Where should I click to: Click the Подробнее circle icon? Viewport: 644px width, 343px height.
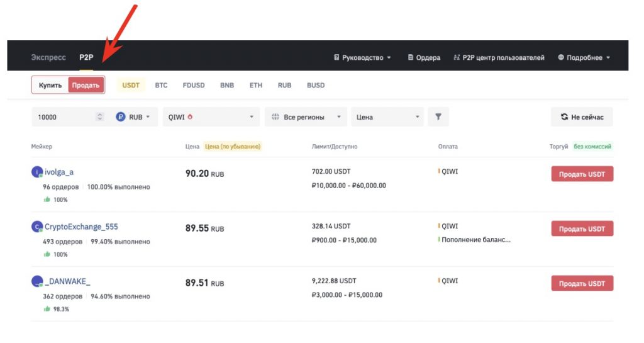pos(560,57)
